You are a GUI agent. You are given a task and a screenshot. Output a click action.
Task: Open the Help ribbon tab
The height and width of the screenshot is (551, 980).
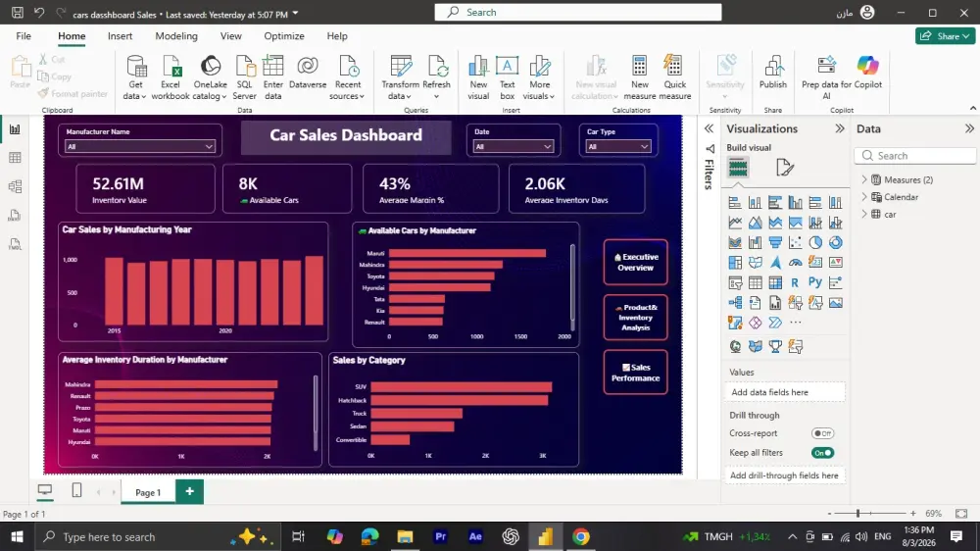pyautogui.click(x=337, y=35)
